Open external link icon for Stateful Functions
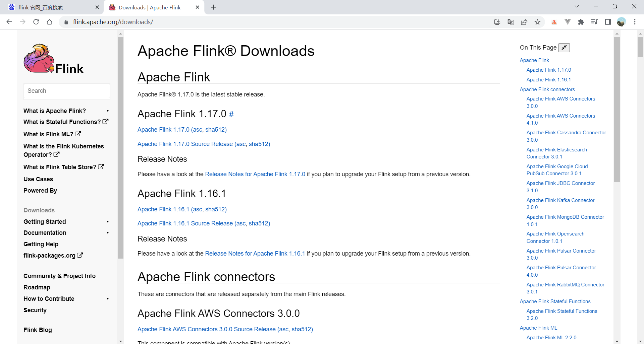The height and width of the screenshot is (344, 644). (105, 122)
